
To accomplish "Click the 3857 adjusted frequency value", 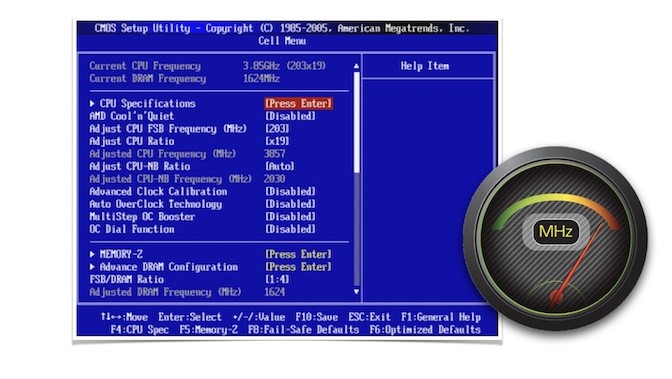I will 275,154.
